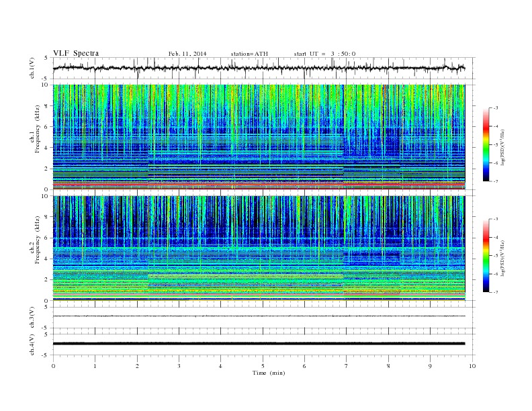This screenshot has height=411, width=532.
Task: Click the time axis tick label "8"
Action: [x=388, y=366]
